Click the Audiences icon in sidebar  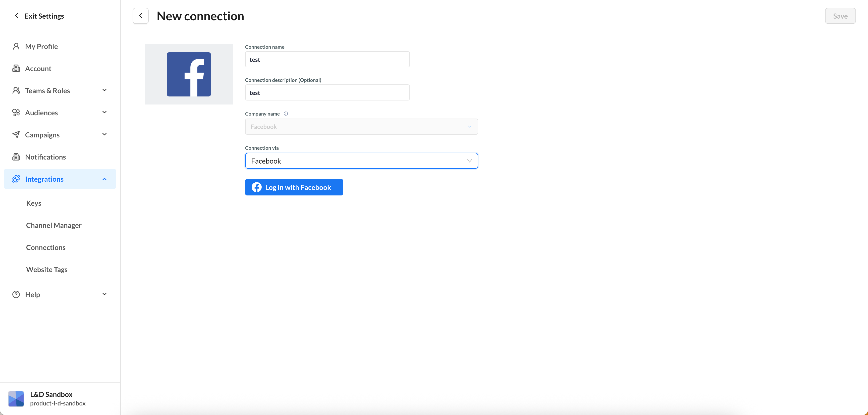(x=16, y=113)
